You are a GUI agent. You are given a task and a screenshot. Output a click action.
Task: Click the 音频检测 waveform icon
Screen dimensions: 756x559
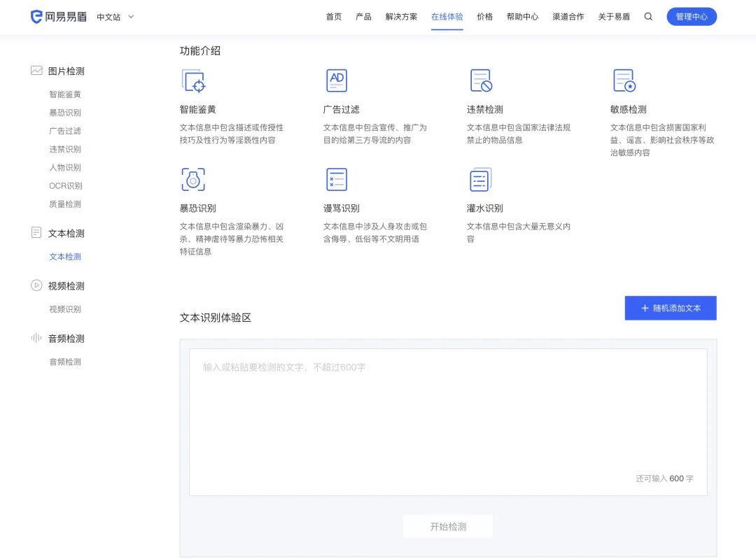point(36,338)
